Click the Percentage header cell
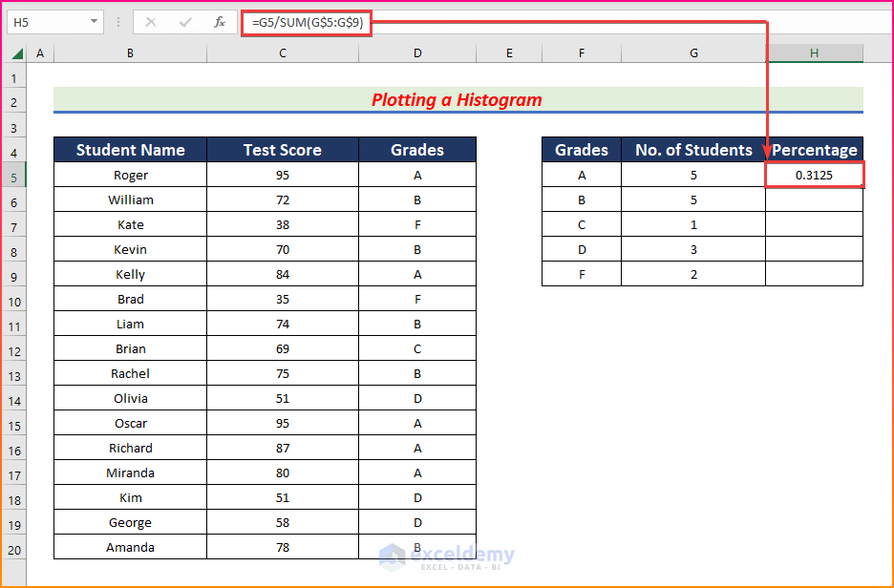 [x=814, y=150]
